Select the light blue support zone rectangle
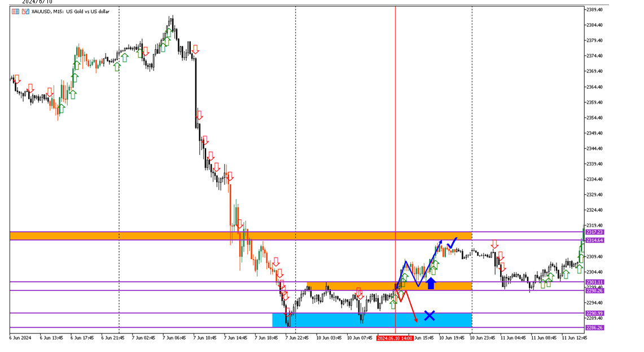 372,320
